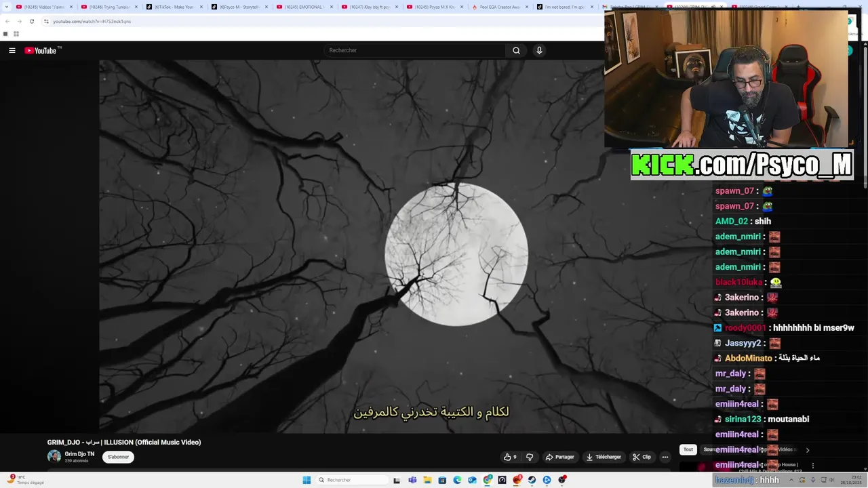
Task: Dislike the video with thumbs-down icon
Action: [x=530, y=457]
